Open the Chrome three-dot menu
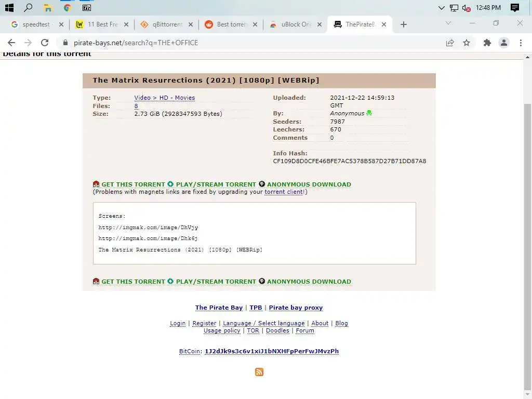532x399 pixels. tap(521, 43)
